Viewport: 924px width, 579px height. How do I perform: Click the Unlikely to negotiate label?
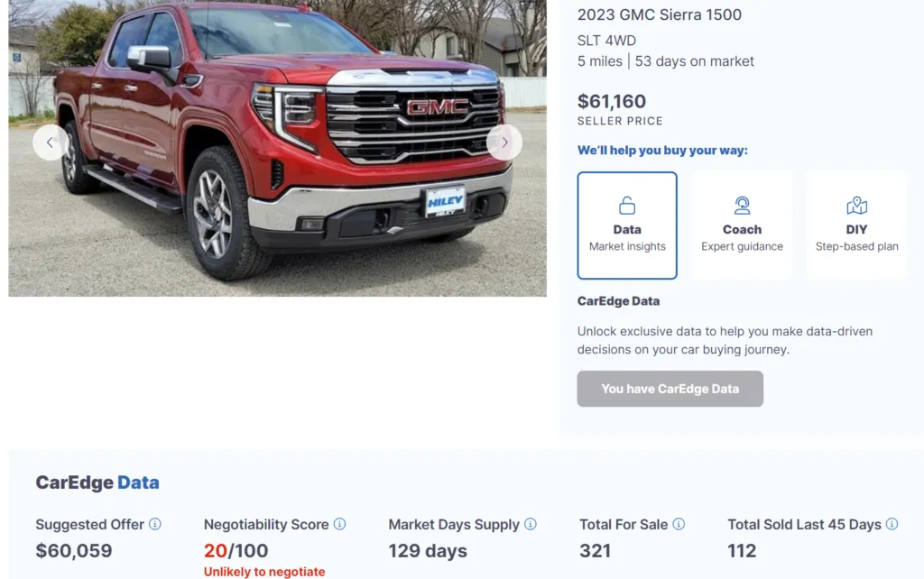263,571
